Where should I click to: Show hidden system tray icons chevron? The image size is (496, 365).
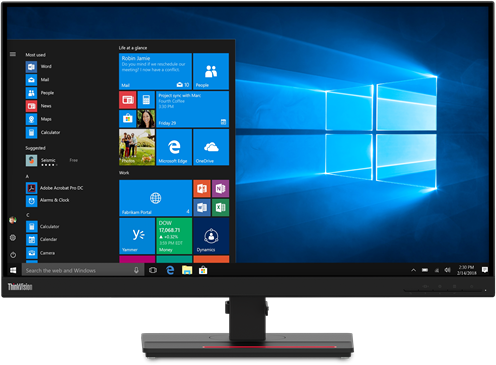(x=413, y=270)
